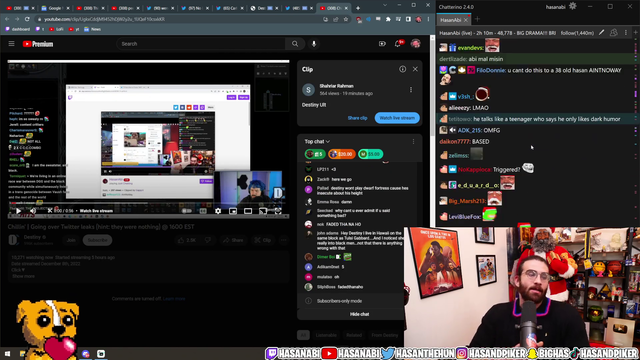Click Watch live stream blue button

tap(397, 118)
